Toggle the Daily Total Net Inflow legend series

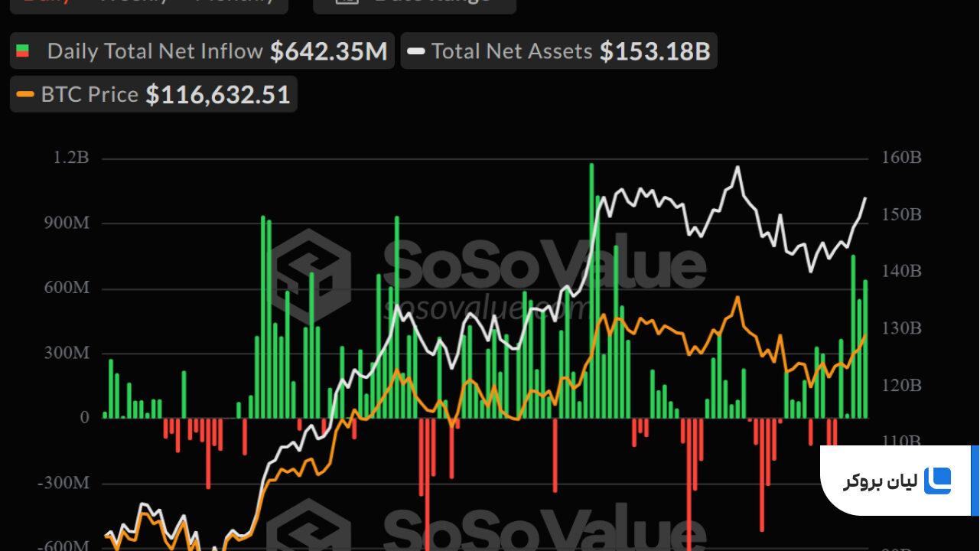tap(203, 51)
